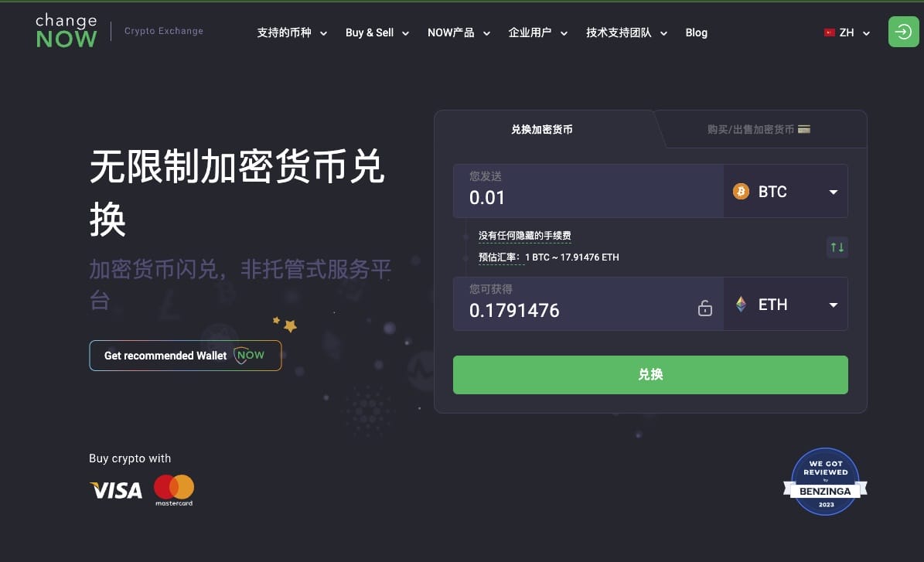924x562 pixels.
Task: Open the BTC currency dropdown
Action: [x=786, y=192]
